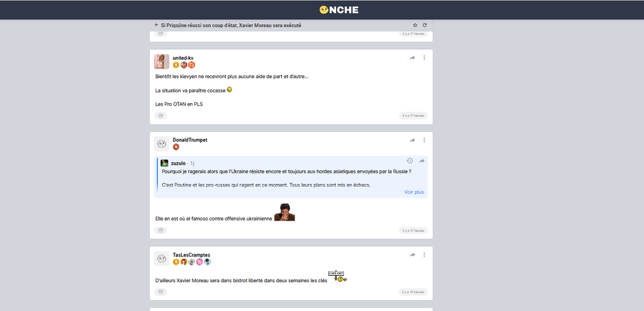The height and width of the screenshot is (311, 644).
Task: Open zuzulo's profile from the quote header
Action: pos(178,163)
